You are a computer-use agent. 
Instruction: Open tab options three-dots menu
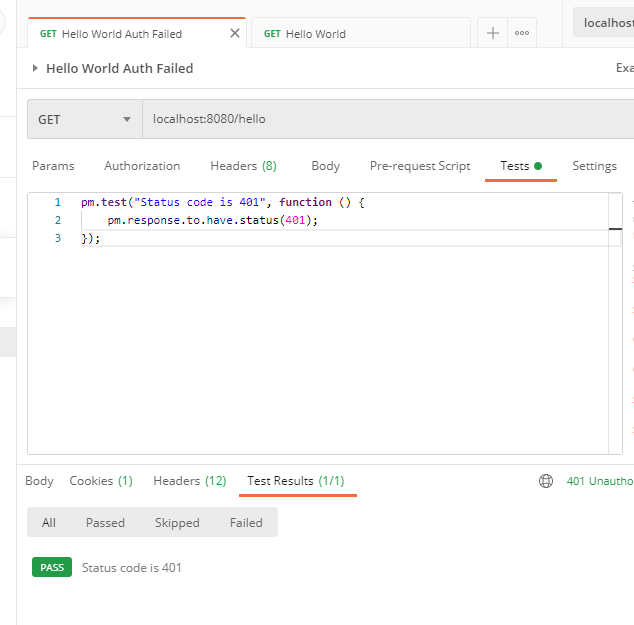coord(522,33)
